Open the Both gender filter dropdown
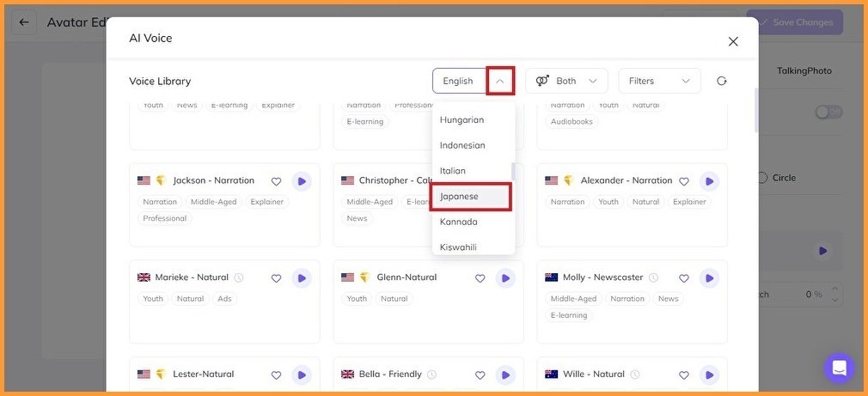This screenshot has width=868, height=396. 566,81
